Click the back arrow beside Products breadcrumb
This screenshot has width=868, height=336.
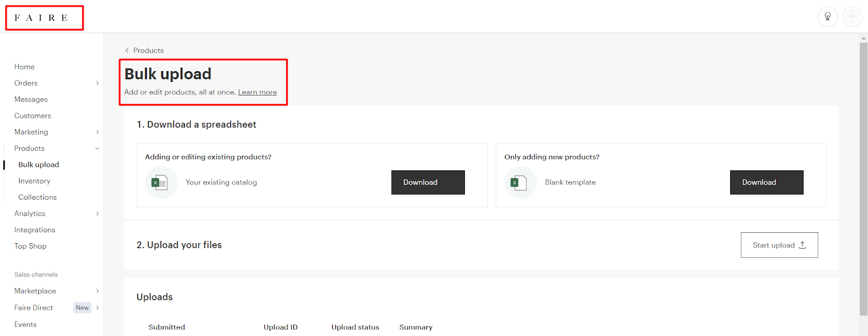pos(127,50)
